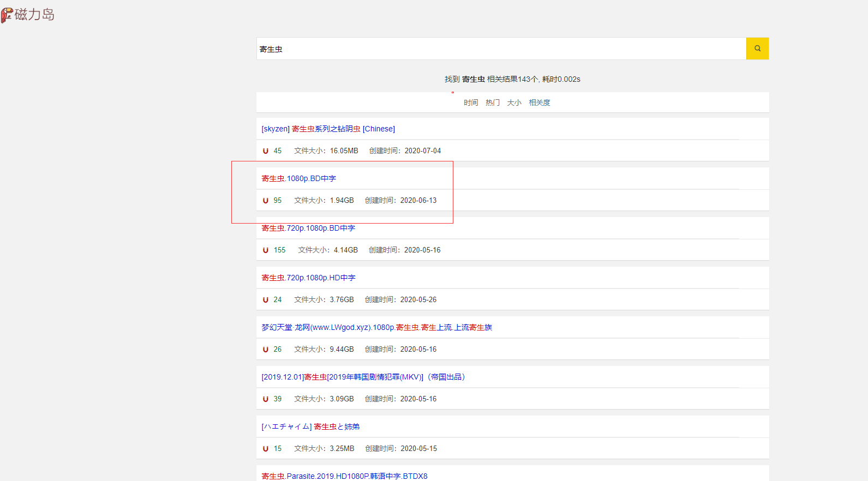This screenshot has height=481, width=868.
Task: Click magnet icon beside 45 count
Action: (266, 151)
